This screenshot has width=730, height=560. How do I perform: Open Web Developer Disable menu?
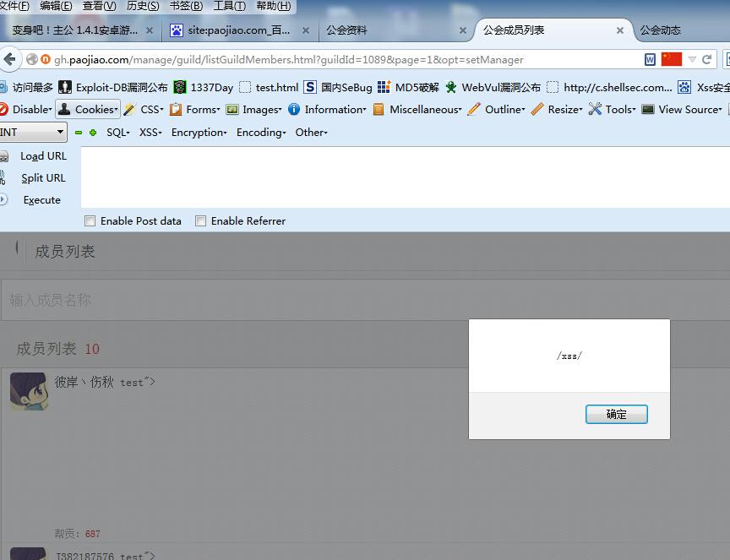click(26, 110)
